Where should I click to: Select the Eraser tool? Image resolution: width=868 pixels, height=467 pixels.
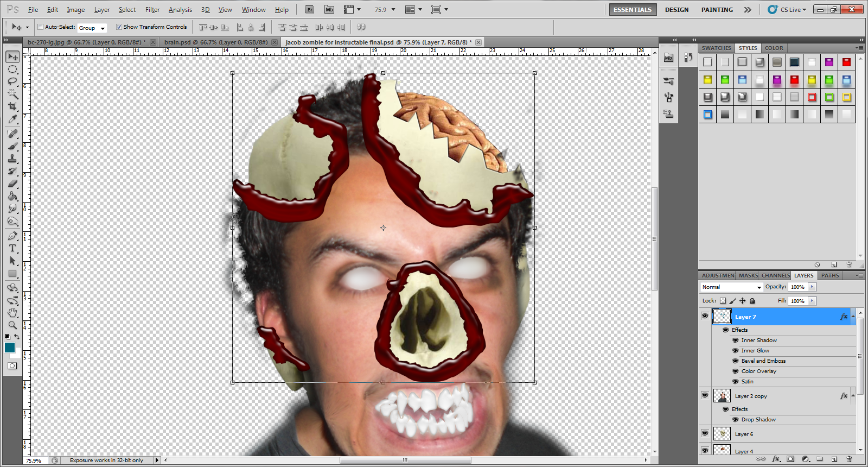pyautogui.click(x=12, y=184)
